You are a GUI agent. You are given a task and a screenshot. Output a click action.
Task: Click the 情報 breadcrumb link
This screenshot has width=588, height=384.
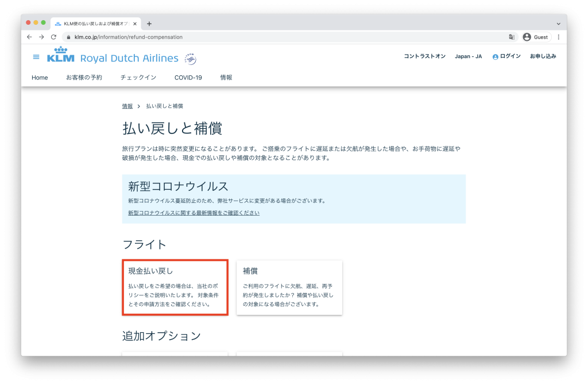point(127,106)
